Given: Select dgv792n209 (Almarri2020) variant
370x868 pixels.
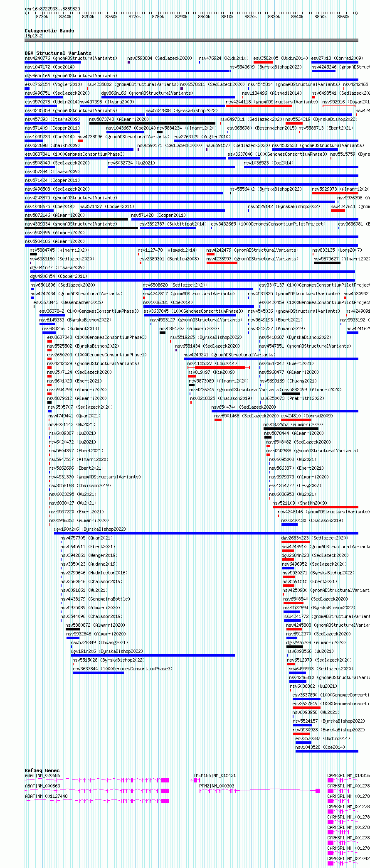Looking at the screenshot, I should coord(316,642).
